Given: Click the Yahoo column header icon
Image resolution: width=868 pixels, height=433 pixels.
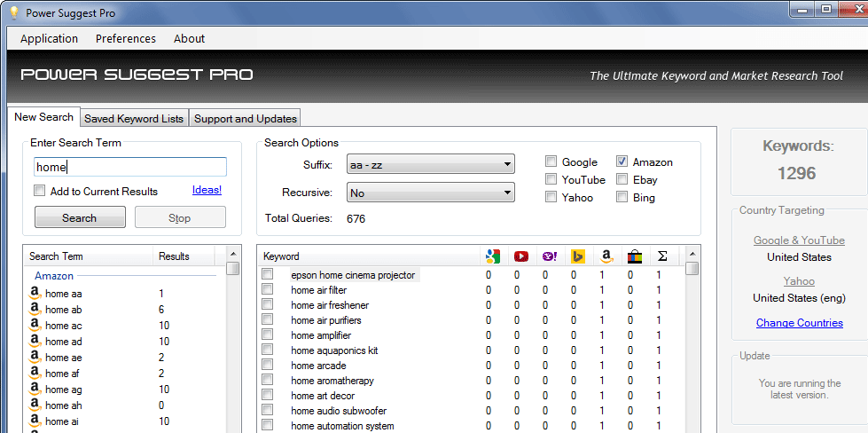Looking at the screenshot, I should (550, 256).
